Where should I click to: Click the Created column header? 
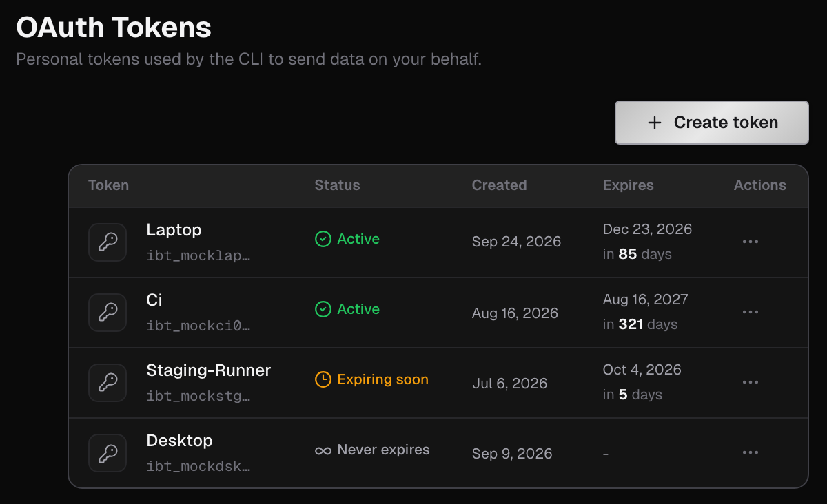(x=499, y=185)
